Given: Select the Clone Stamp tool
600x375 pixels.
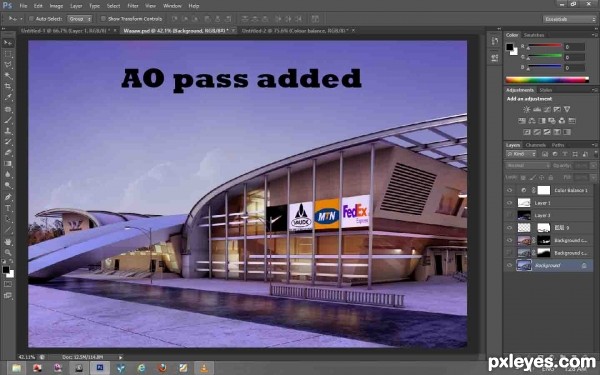Looking at the screenshot, I should (x=8, y=131).
